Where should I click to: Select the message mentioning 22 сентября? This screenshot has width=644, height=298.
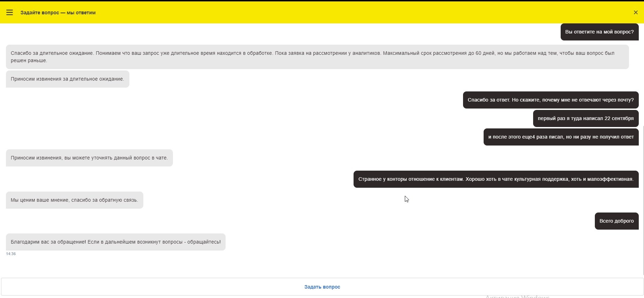tap(585, 119)
